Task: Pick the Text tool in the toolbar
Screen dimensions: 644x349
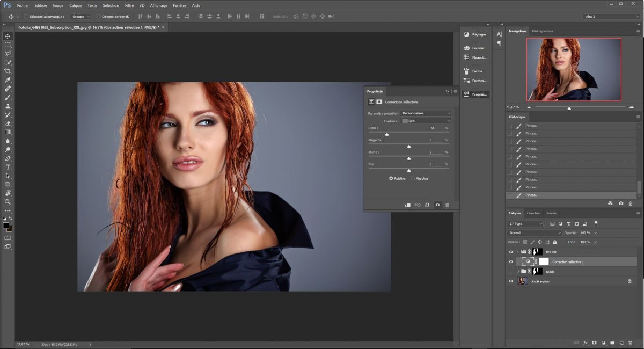Action: point(8,167)
